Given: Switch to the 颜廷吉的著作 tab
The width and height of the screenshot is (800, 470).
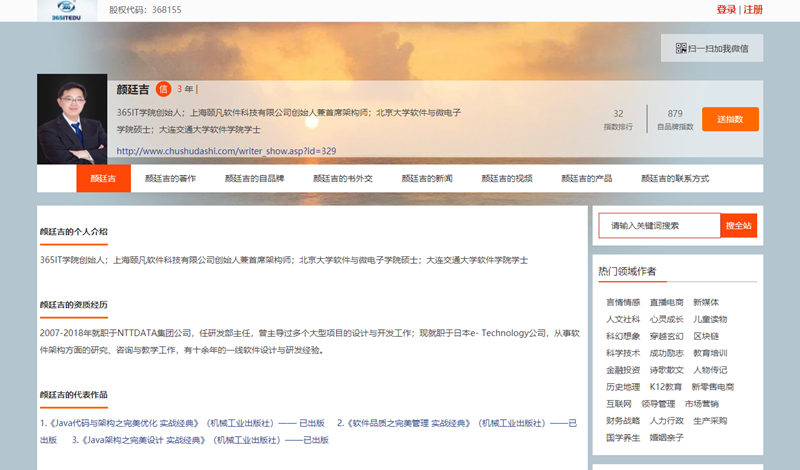Looking at the screenshot, I should (x=170, y=178).
